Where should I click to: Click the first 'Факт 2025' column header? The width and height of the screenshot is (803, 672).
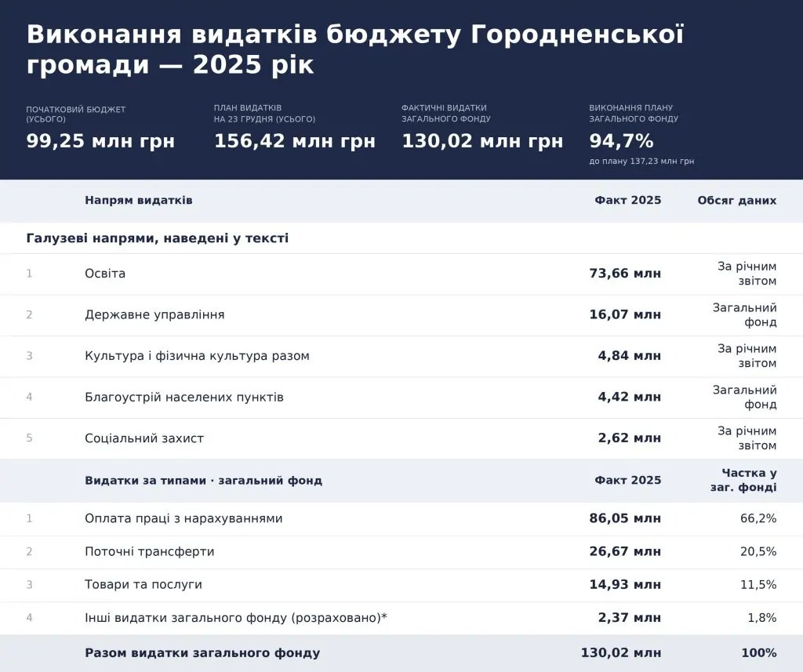tap(628, 200)
